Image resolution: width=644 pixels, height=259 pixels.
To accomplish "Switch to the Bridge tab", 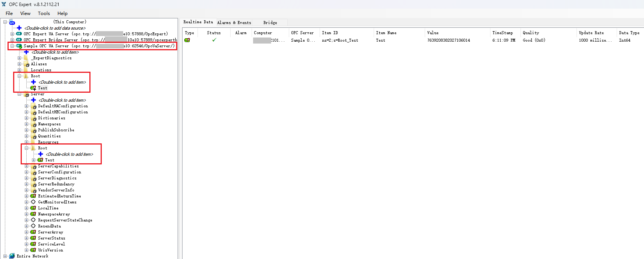I will point(270,23).
